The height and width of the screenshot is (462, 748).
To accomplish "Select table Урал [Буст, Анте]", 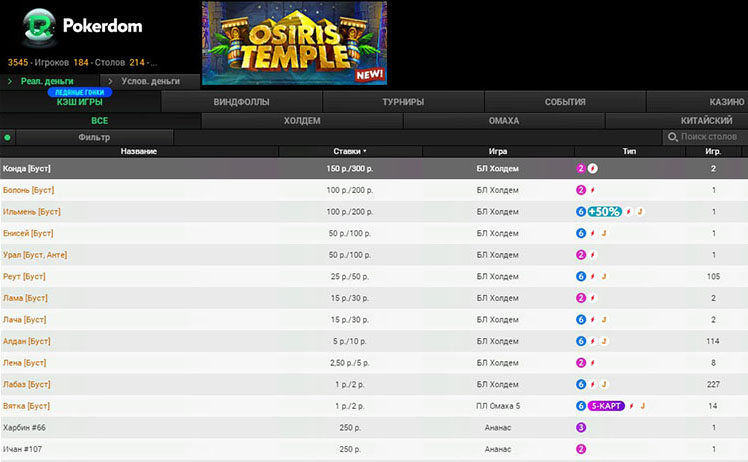I will pyautogui.click(x=374, y=255).
